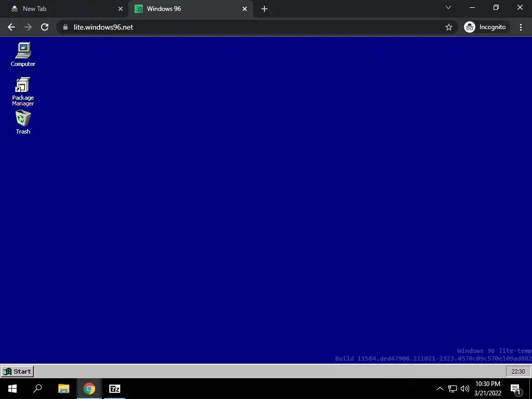This screenshot has height=399, width=532.
Task: Open the Windows date and time 10:30 PM
Action: 487,389
